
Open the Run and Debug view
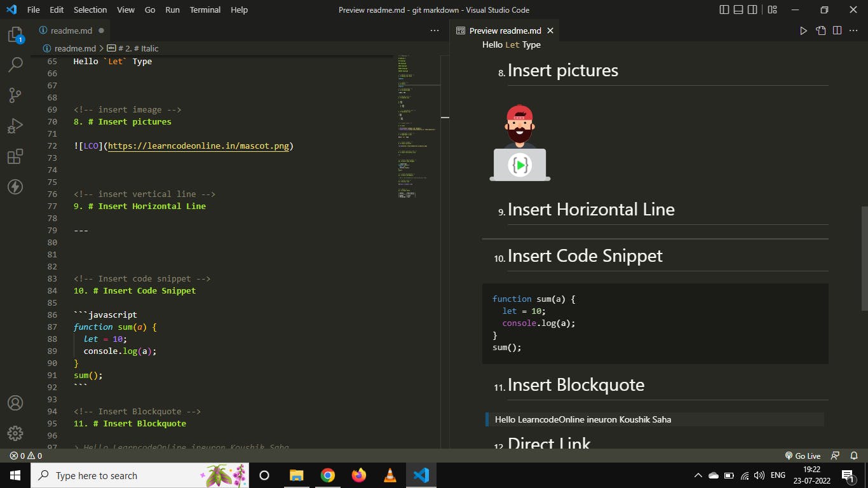click(x=15, y=126)
